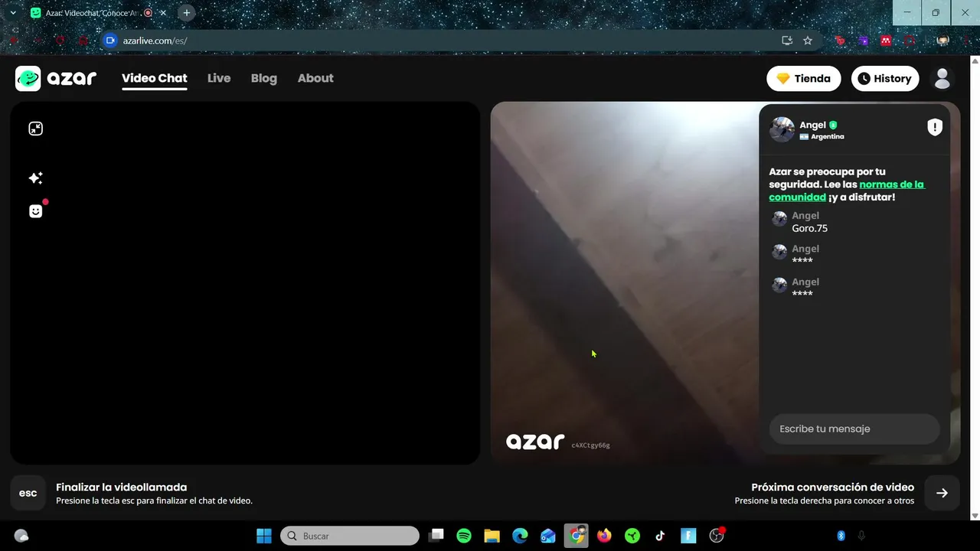980x551 pixels.
Task: Open OBS Studio from the taskbar
Action: coord(717,536)
